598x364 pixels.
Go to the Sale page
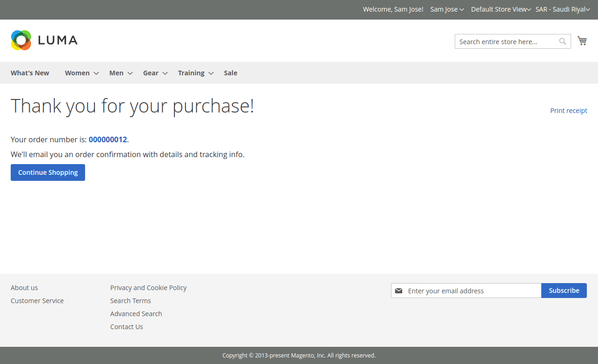coord(231,73)
